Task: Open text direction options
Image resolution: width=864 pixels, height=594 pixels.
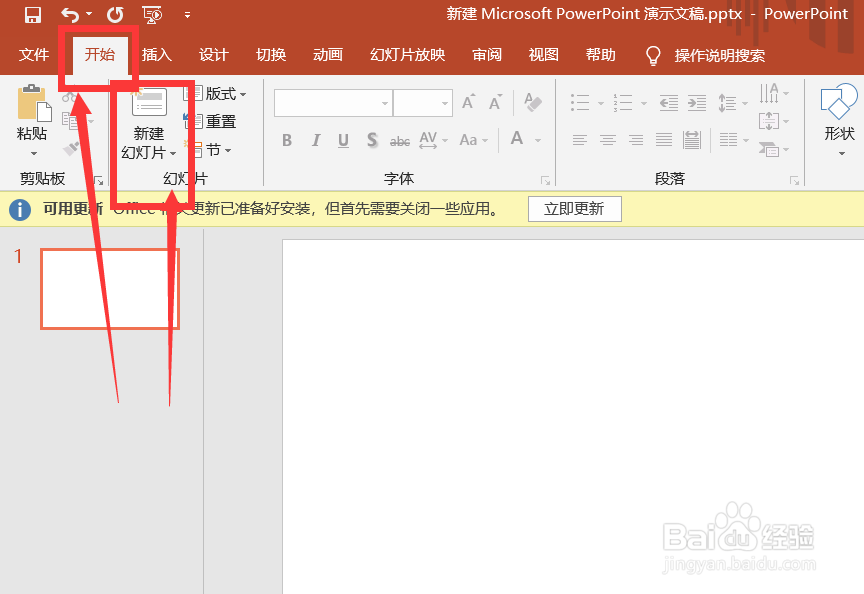Action: (774, 93)
